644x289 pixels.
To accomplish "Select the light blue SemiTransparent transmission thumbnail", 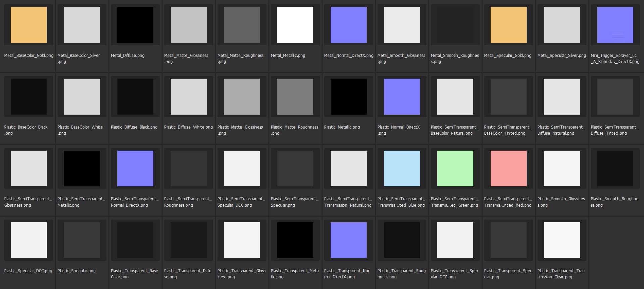I will pos(402,168).
